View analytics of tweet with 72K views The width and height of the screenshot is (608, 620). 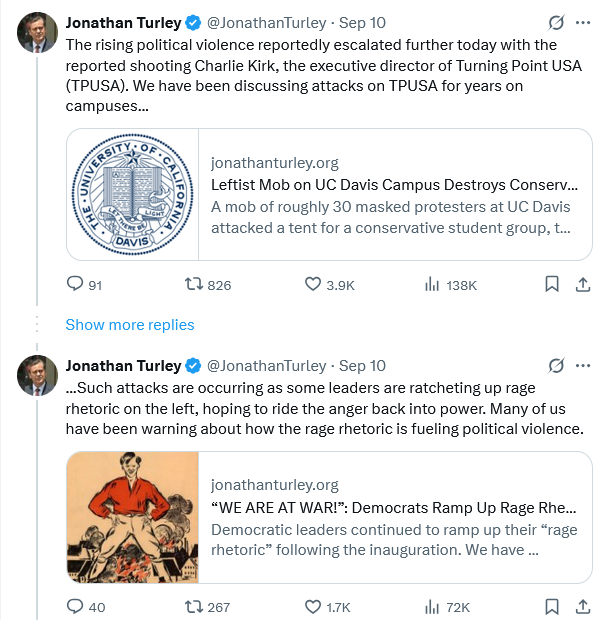tap(433, 607)
